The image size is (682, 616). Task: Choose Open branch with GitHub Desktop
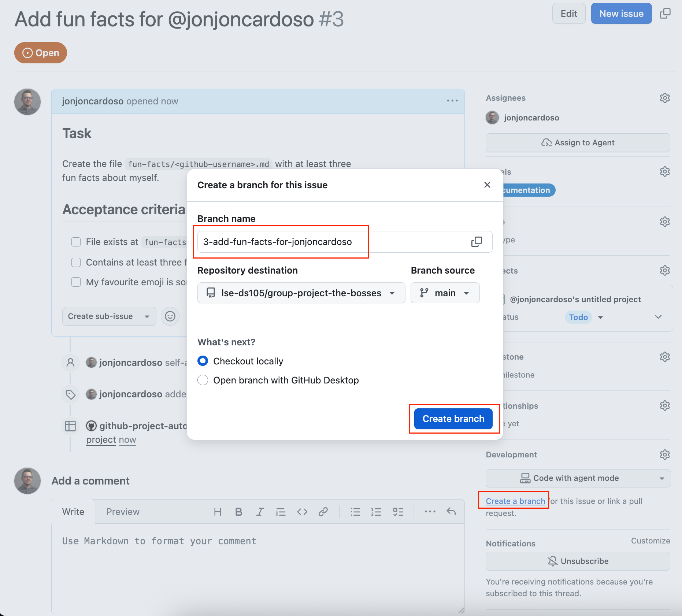tap(203, 380)
